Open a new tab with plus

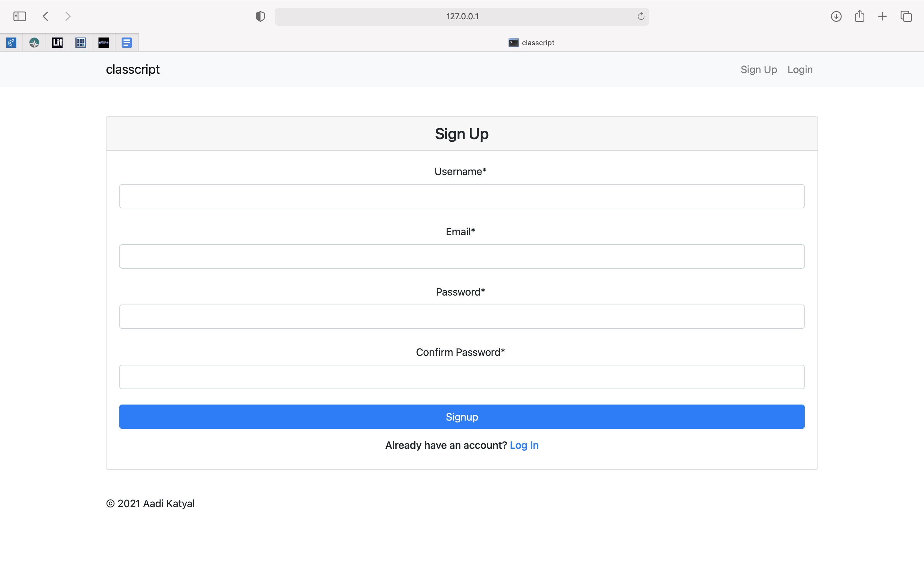pyautogui.click(x=882, y=16)
